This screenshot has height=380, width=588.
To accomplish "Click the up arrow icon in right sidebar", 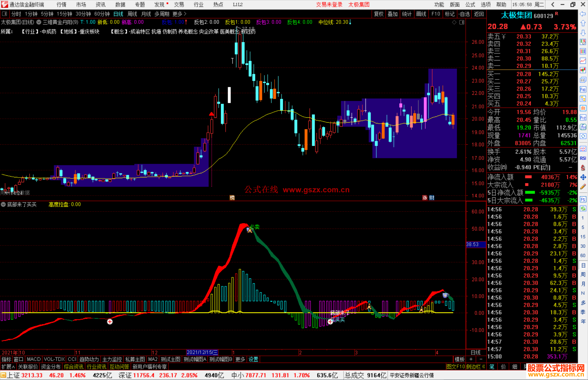I will pyautogui.click(x=583, y=23).
